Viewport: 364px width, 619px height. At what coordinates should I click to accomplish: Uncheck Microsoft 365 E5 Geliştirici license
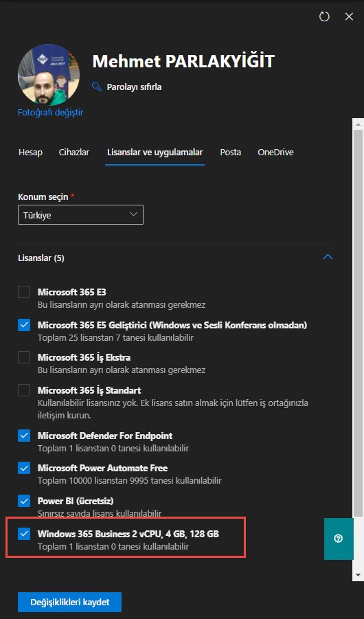pos(24,325)
